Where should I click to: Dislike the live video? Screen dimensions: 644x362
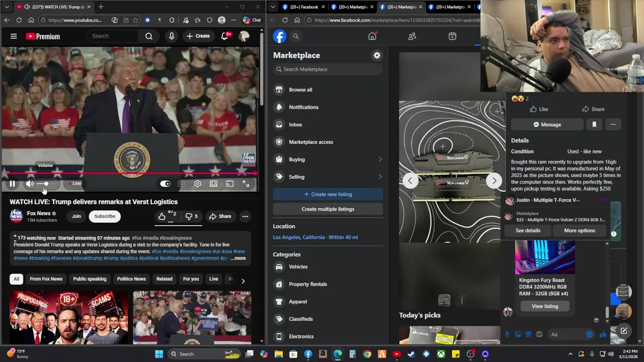coord(192,216)
